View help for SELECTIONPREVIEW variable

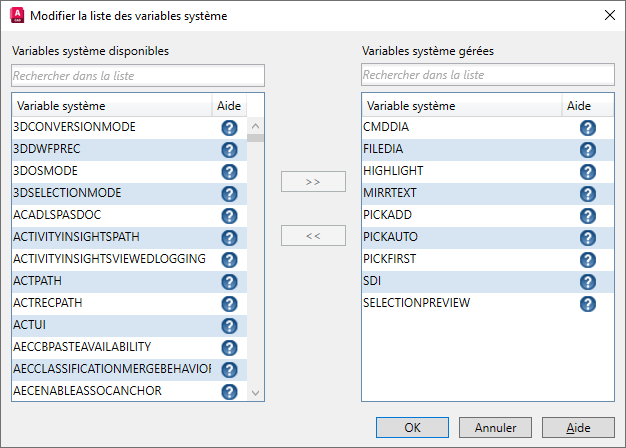coord(588,304)
